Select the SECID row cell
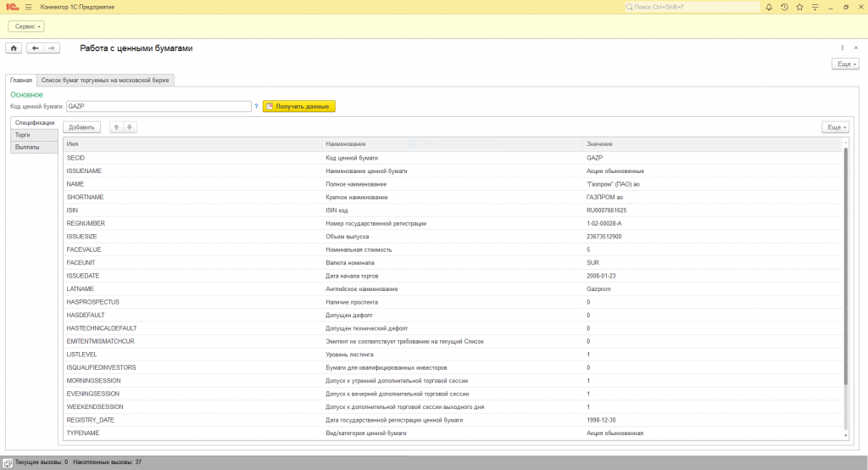Viewport: 868px width, 470px height. [192, 158]
